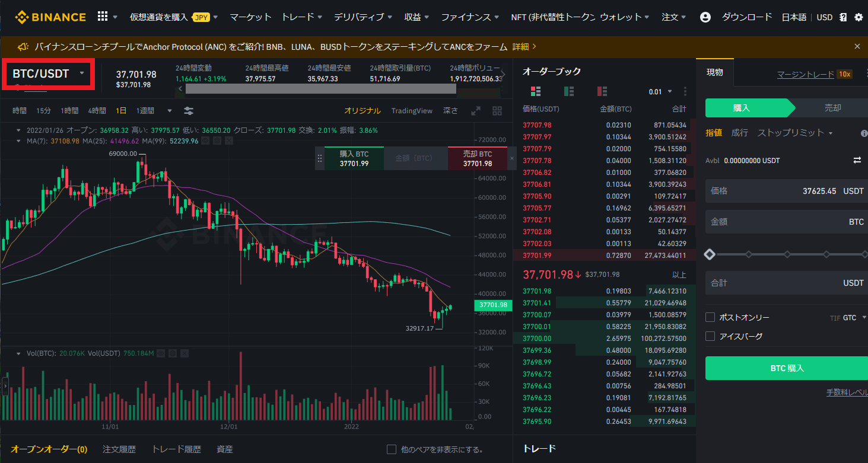Viewport: 868px width, 463px height.
Task: Open the user profile icon
Action: pyautogui.click(x=705, y=17)
